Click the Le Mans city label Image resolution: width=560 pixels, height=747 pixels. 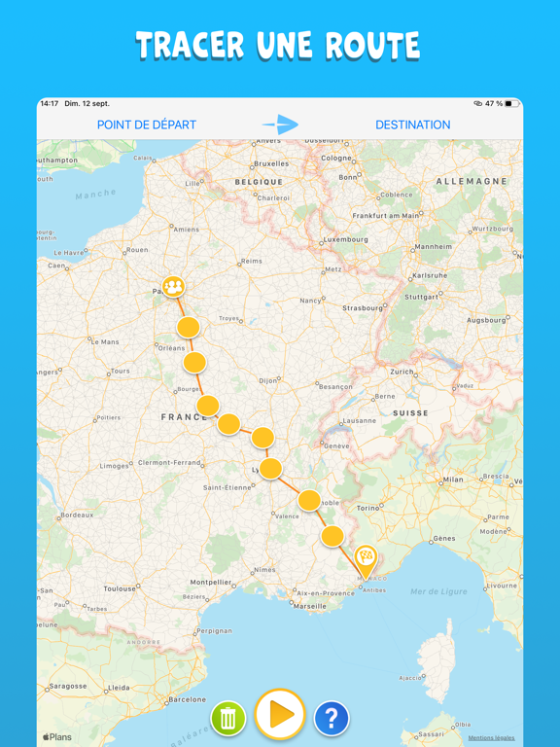click(x=105, y=342)
